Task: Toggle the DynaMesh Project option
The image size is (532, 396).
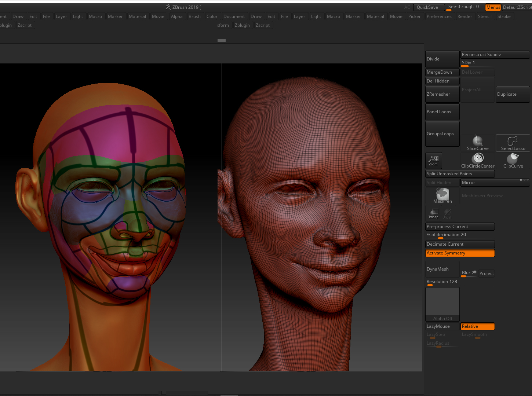Action: [487, 274]
